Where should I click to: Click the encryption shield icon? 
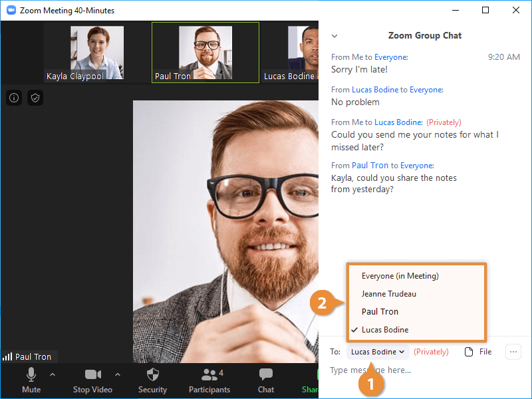[x=35, y=98]
